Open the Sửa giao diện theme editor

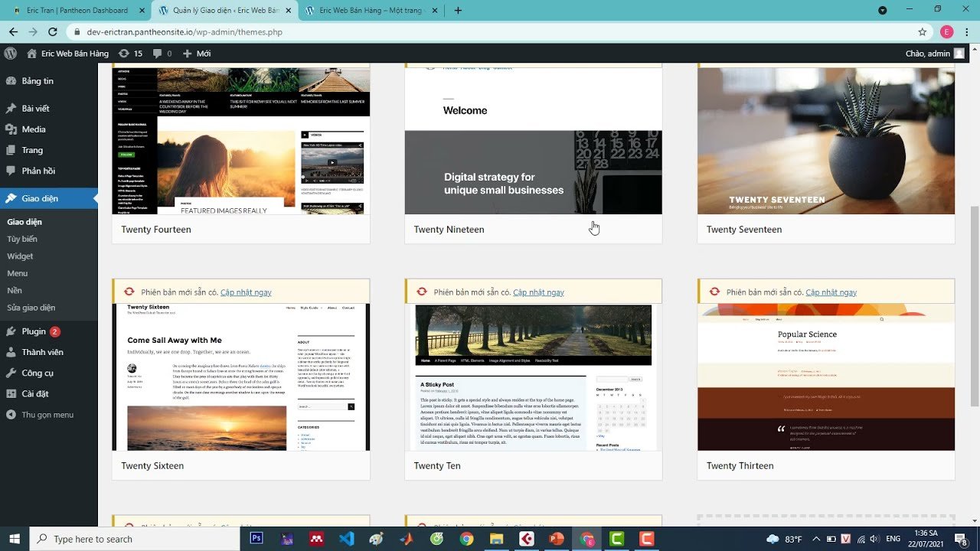[31, 308]
